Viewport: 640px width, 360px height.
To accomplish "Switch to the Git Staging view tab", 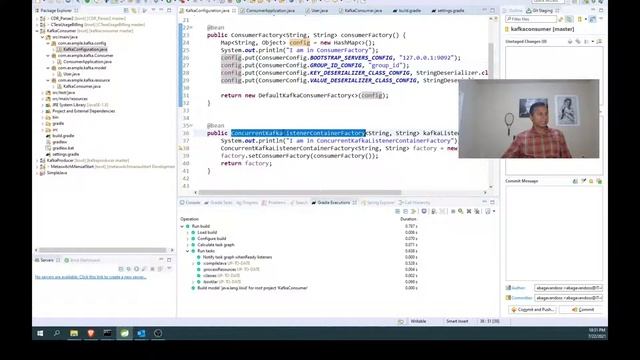I will 542,11.
